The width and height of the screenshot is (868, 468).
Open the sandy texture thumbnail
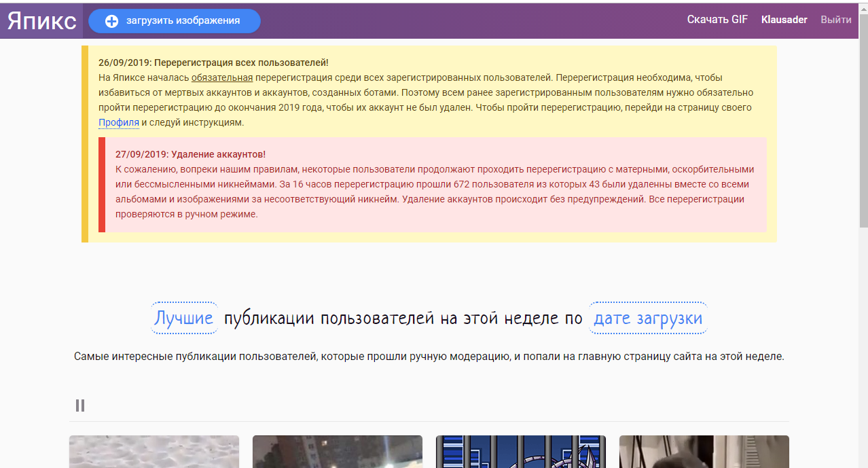[154, 452]
